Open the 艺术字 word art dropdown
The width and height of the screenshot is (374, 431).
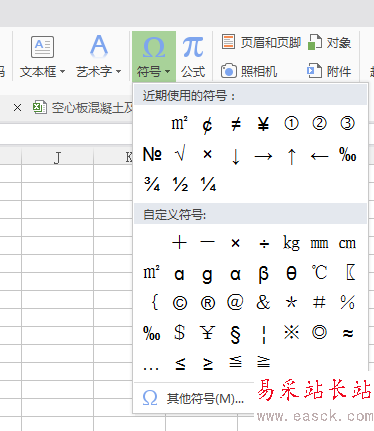[x=98, y=56]
